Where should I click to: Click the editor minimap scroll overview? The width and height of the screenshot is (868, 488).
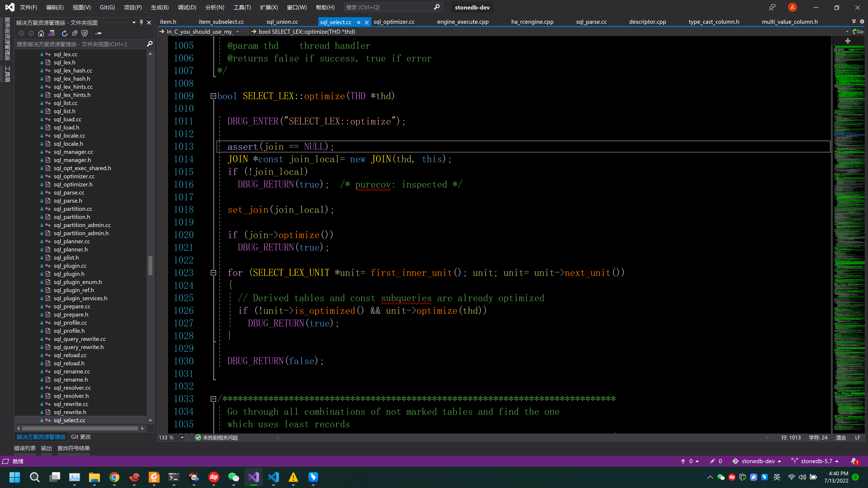point(849,236)
